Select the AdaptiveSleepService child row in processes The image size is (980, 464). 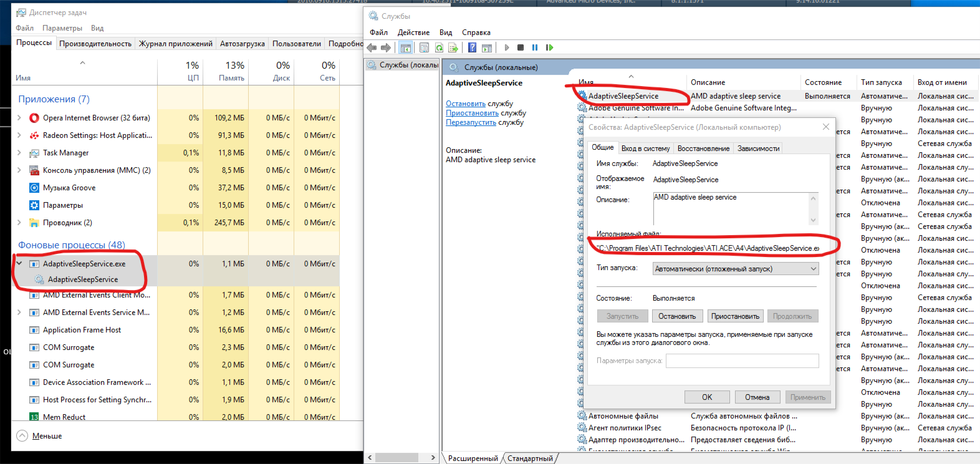[x=83, y=279]
